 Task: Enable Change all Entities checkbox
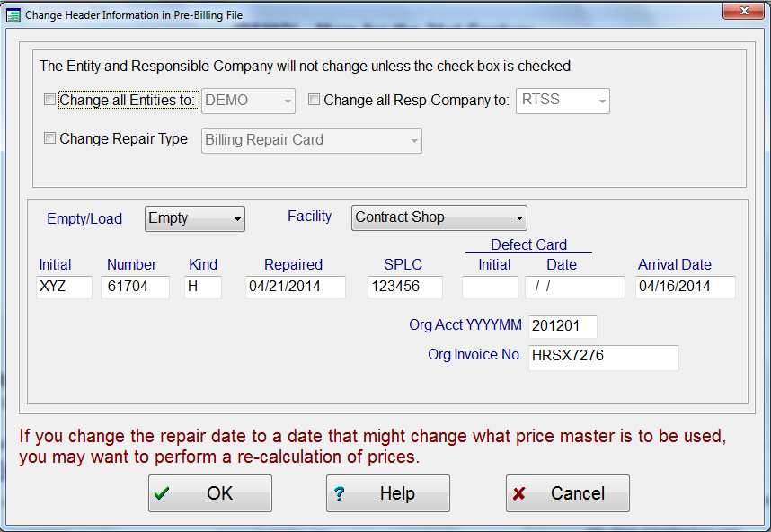click(x=50, y=101)
